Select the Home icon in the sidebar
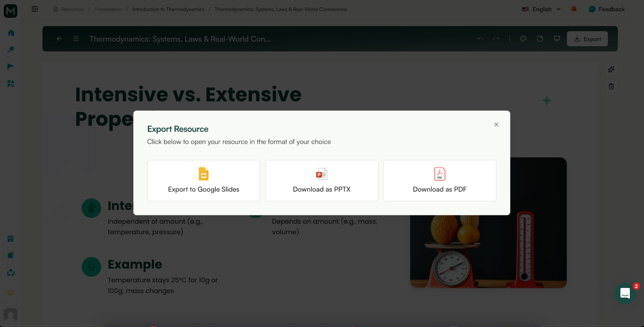 click(10, 32)
